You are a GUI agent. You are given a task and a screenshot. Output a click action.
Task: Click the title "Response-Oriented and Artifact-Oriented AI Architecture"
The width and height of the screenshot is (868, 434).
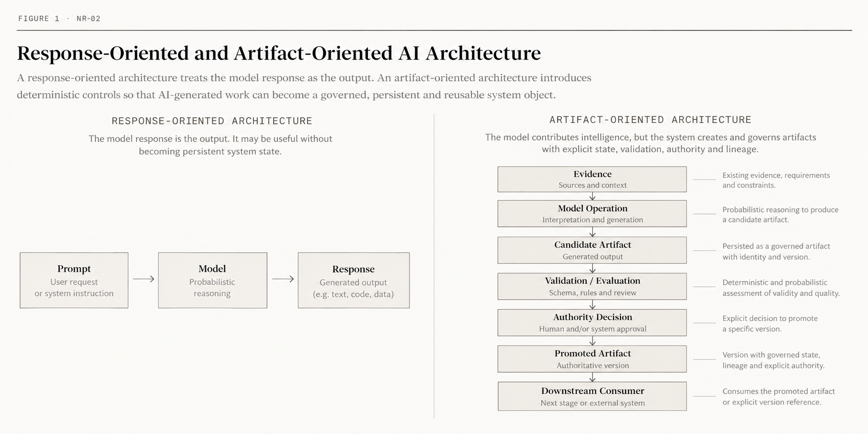(x=279, y=53)
